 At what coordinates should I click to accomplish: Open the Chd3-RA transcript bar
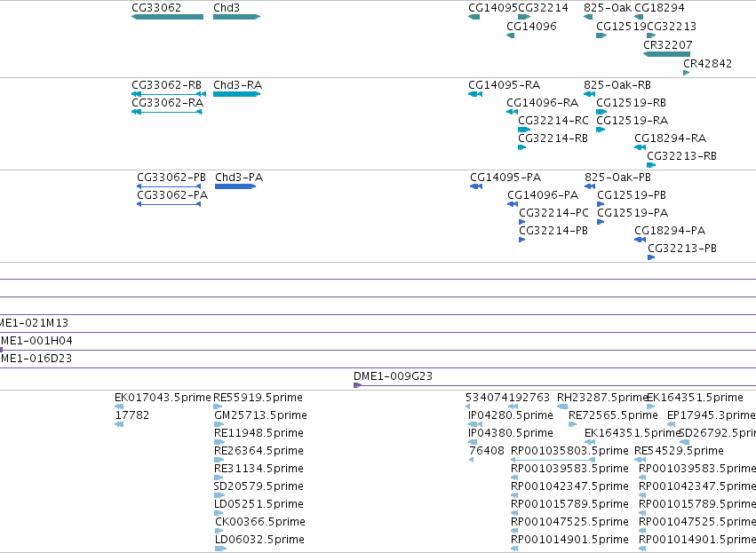click(236, 94)
